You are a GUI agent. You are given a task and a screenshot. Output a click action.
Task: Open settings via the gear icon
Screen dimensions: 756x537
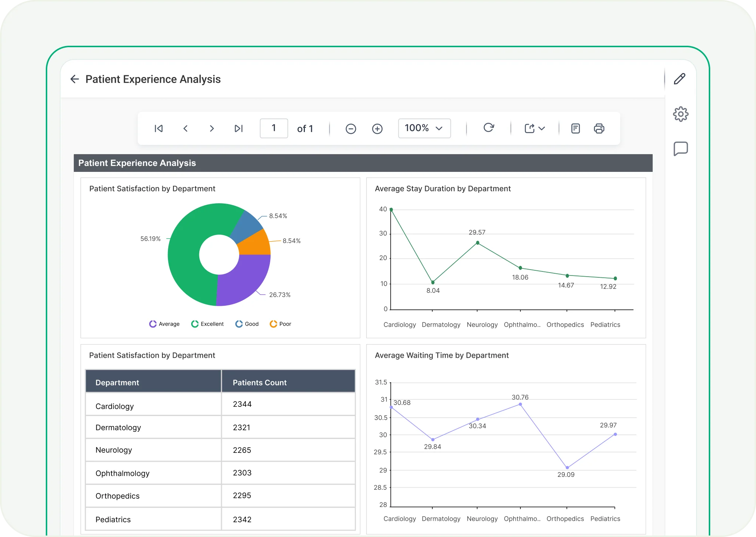(680, 114)
